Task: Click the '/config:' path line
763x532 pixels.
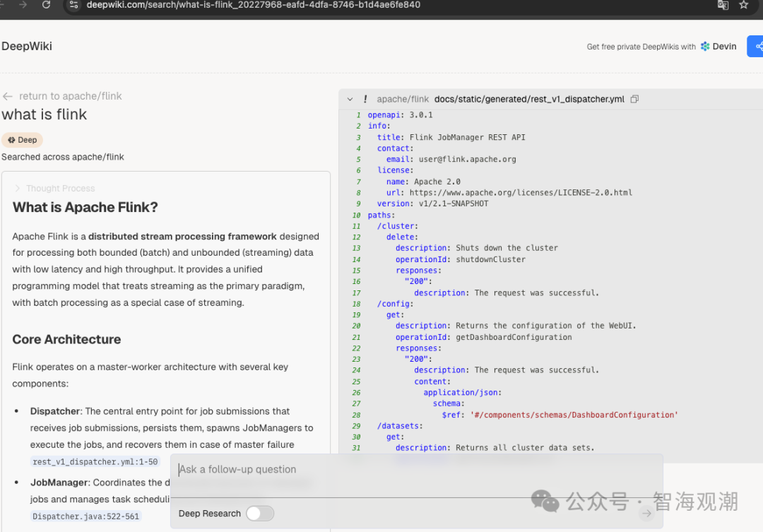Action: (x=395, y=304)
